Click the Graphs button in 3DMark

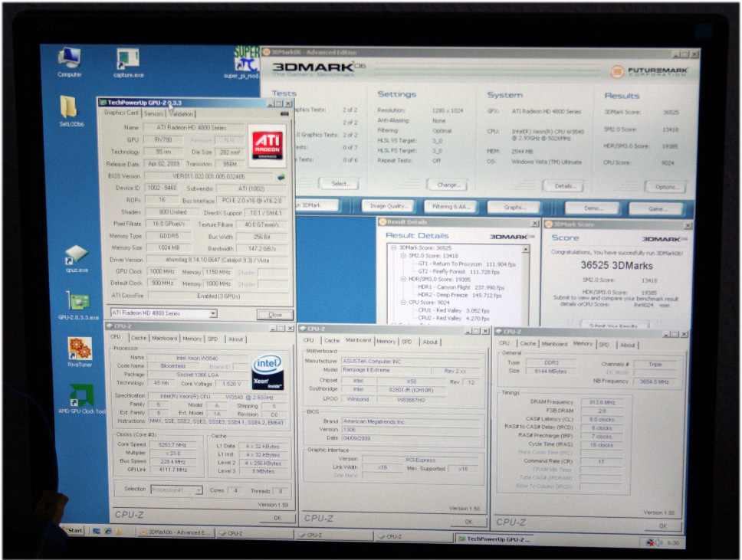pyautogui.click(x=514, y=207)
